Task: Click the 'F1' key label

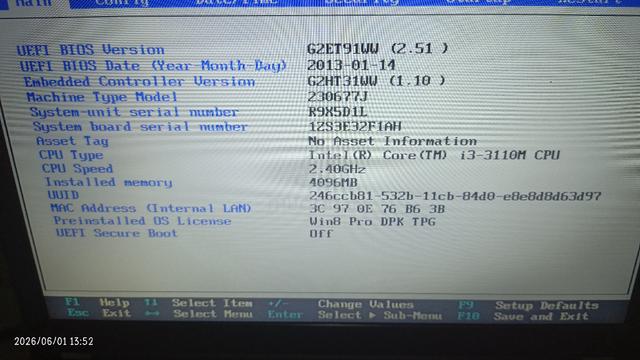Action: click(72, 302)
